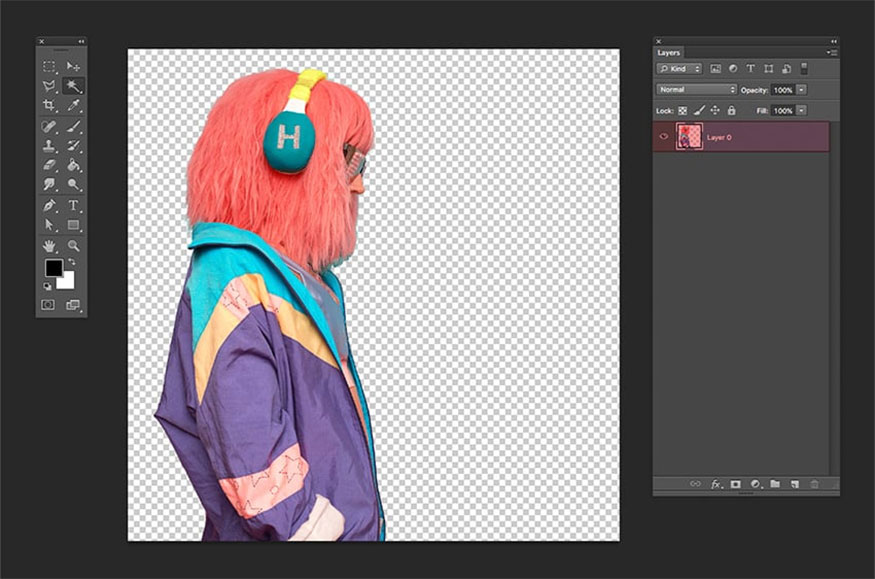Toggle filter for pixel layers
Image resolution: width=875 pixels, height=579 pixels.
(715, 69)
